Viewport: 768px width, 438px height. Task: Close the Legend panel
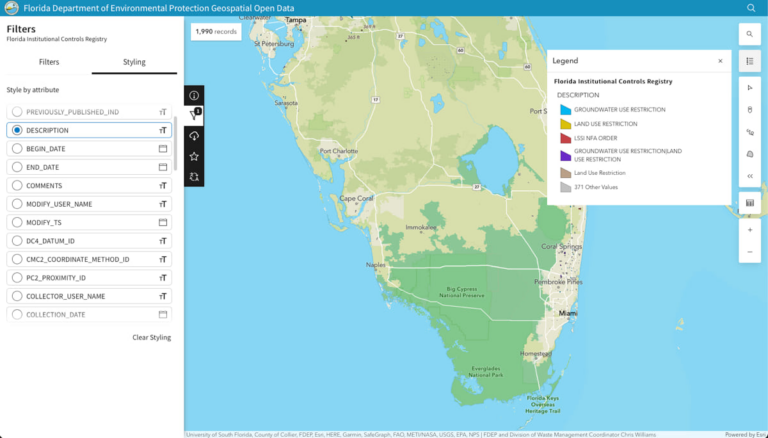pyautogui.click(x=720, y=61)
